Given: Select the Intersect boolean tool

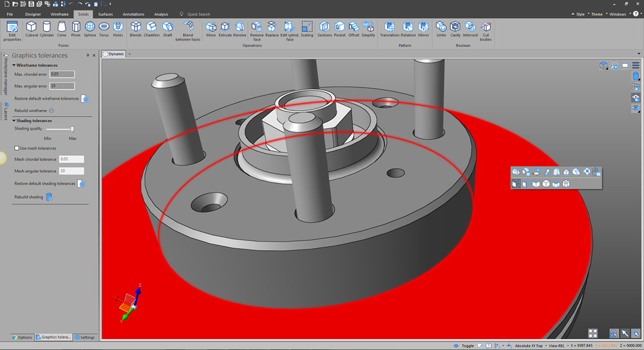Looking at the screenshot, I should tap(470, 29).
